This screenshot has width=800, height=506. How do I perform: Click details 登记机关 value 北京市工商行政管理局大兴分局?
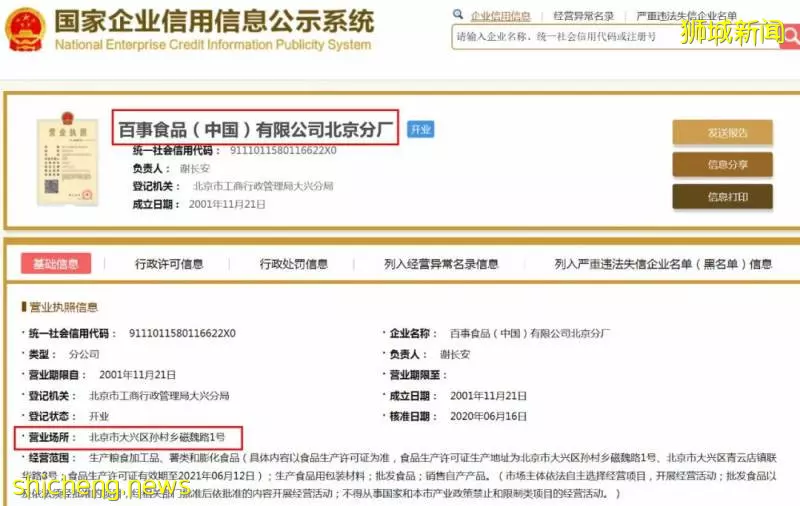click(x=159, y=396)
